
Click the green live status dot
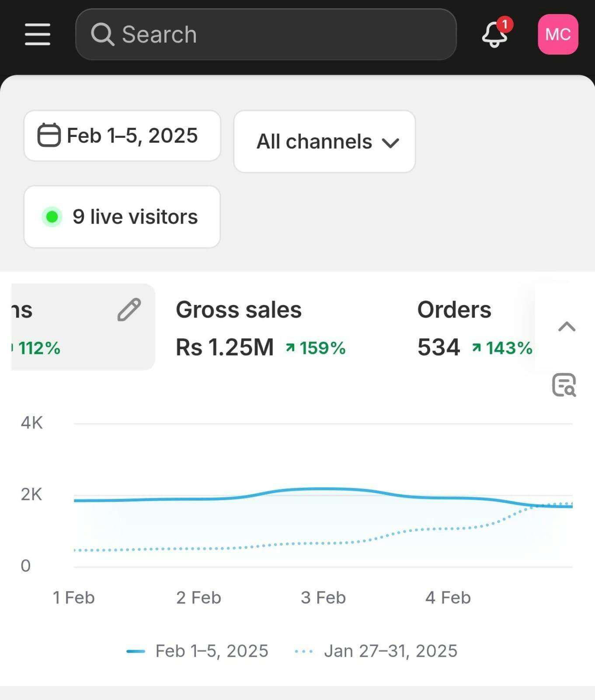coord(52,217)
